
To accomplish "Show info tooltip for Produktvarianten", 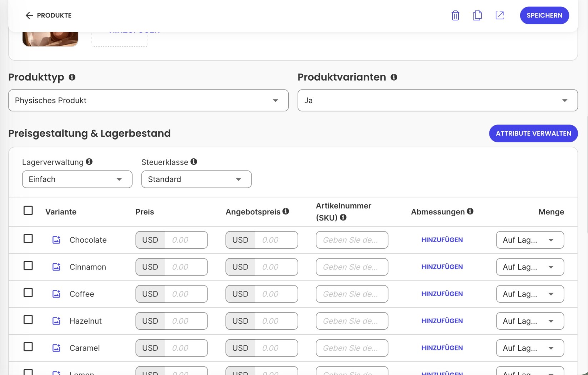I will [x=394, y=77].
